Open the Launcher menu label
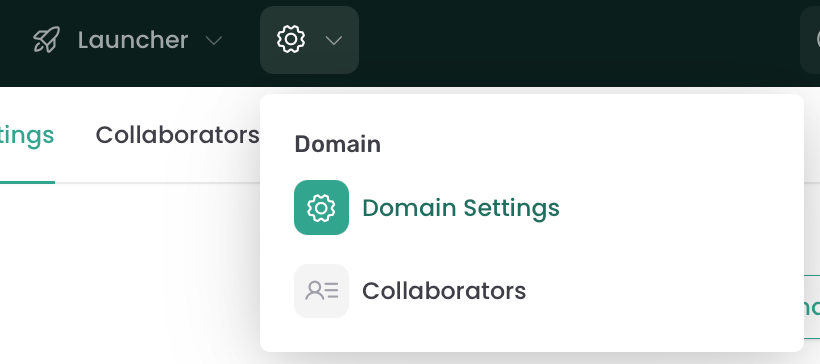 pyautogui.click(x=133, y=40)
